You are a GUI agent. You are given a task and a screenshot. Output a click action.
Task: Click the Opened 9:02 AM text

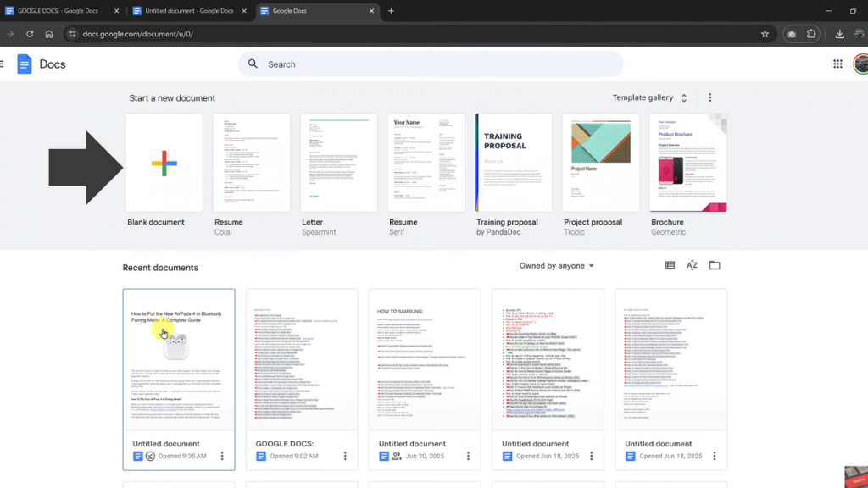[x=294, y=456]
